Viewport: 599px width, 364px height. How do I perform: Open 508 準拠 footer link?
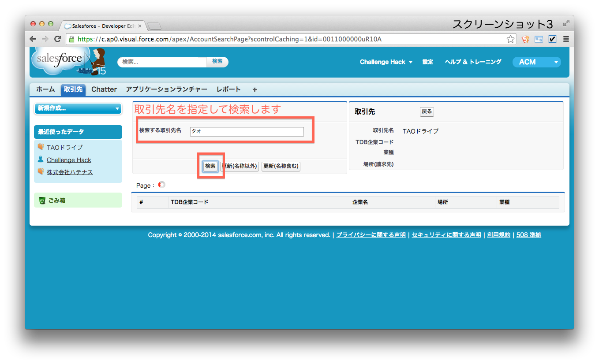(x=529, y=235)
